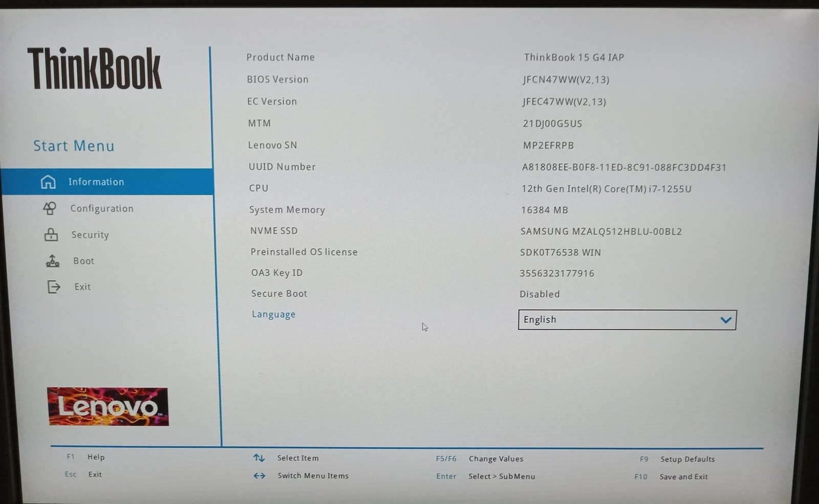Click the System Memory label
The image size is (819, 504).
pyautogui.click(x=287, y=210)
